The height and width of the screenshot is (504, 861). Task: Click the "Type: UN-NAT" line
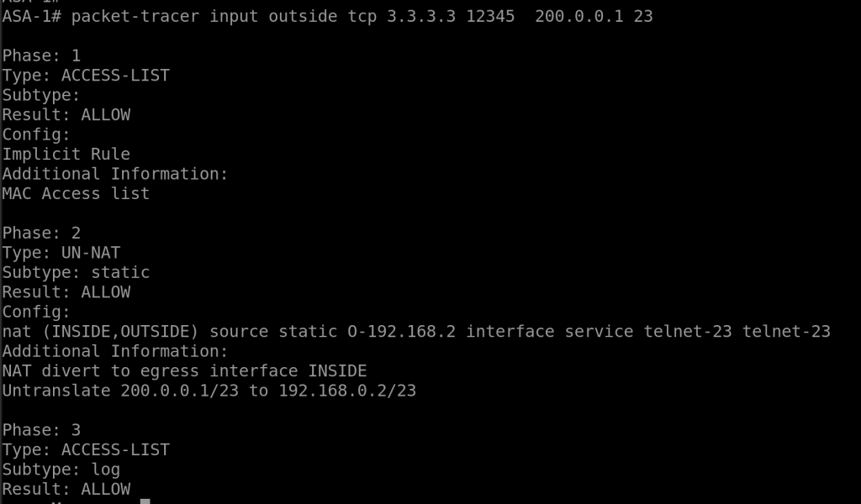pos(61,252)
